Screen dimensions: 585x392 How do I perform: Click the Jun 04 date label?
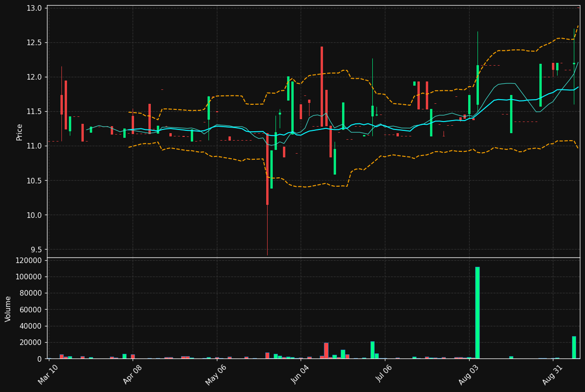click(300, 375)
